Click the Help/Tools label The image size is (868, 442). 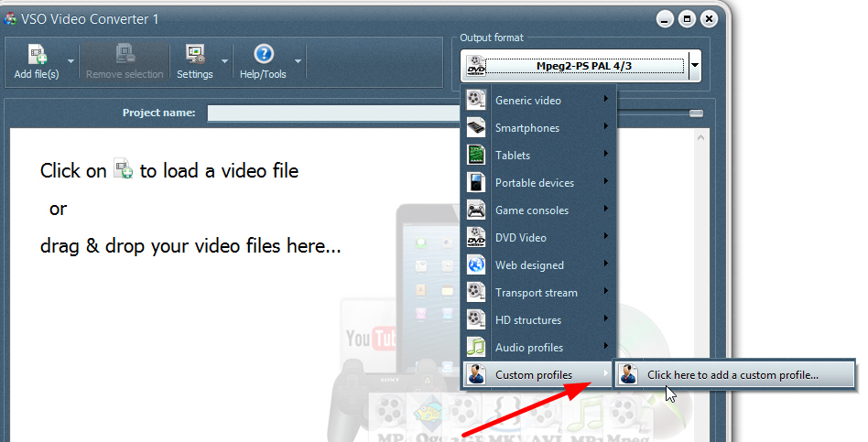click(263, 74)
